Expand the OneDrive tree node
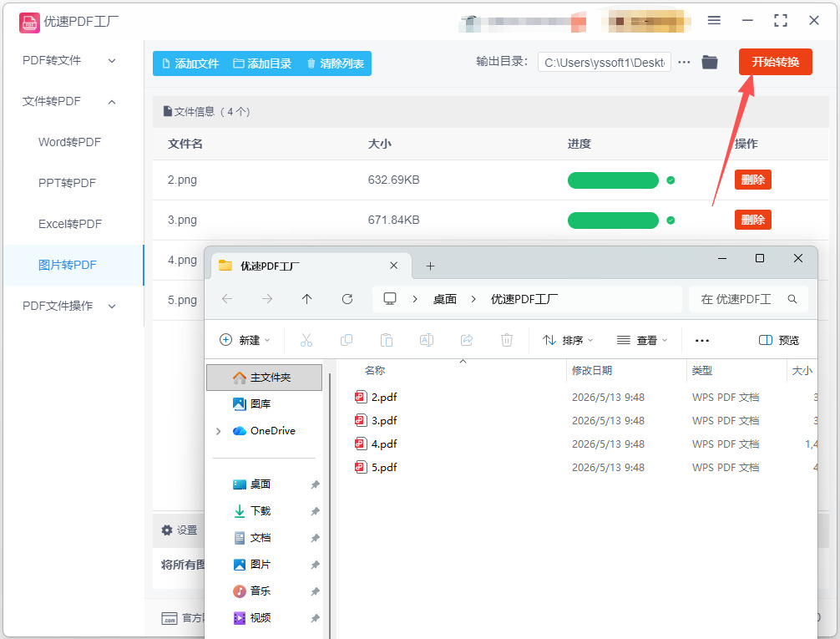Image resolution: width=840 pixels, height=639 pixels. click(218, 431)
